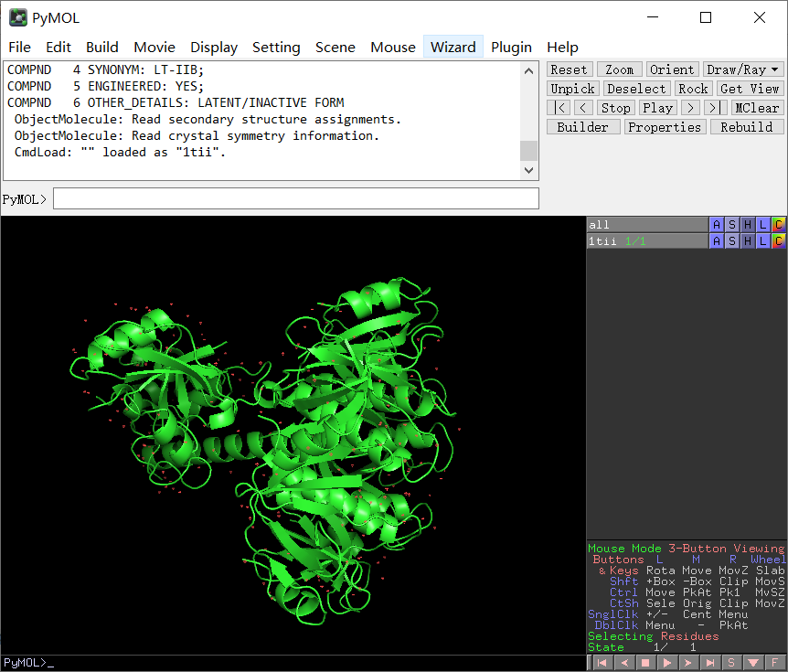Viewport: 788px width, 672px height.
Task: Open Color menu for 1tii object
Action: click(779, 241)
